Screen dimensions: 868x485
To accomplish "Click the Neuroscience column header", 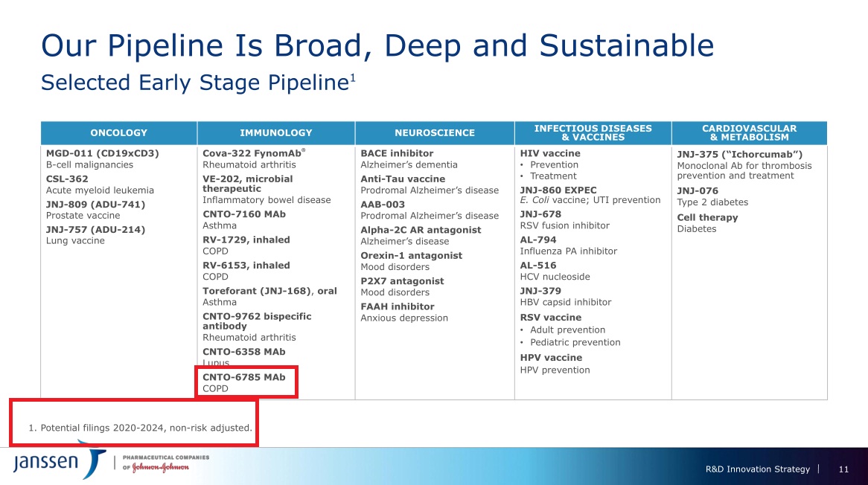I will [x=435, y=133].
